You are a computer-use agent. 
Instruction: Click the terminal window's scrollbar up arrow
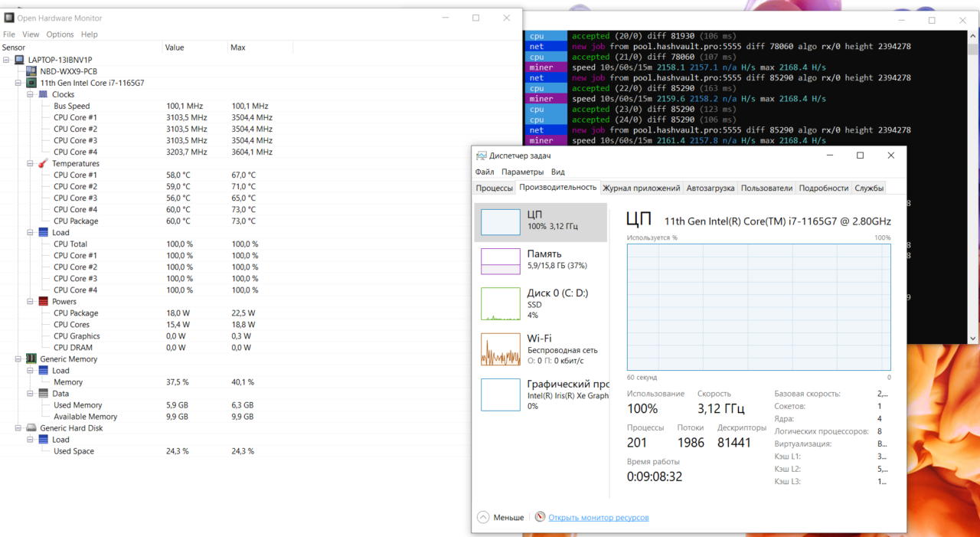pos(974,36)
